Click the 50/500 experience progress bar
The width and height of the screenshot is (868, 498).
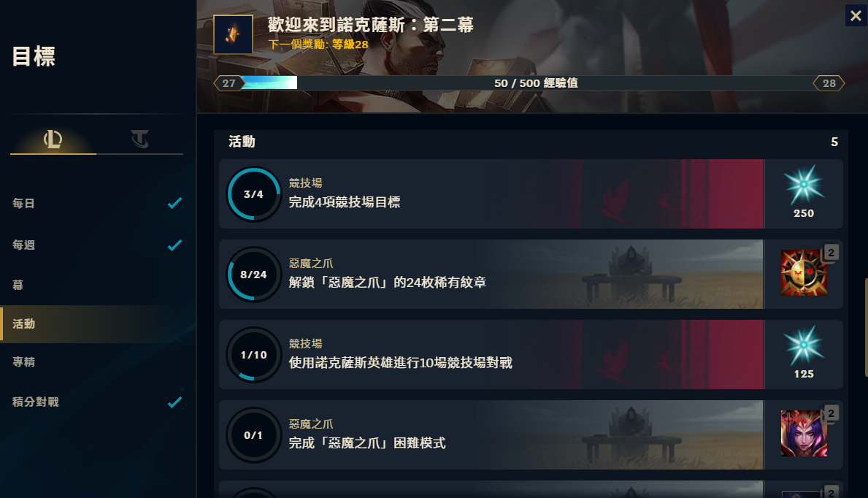(x=529, y=83)
